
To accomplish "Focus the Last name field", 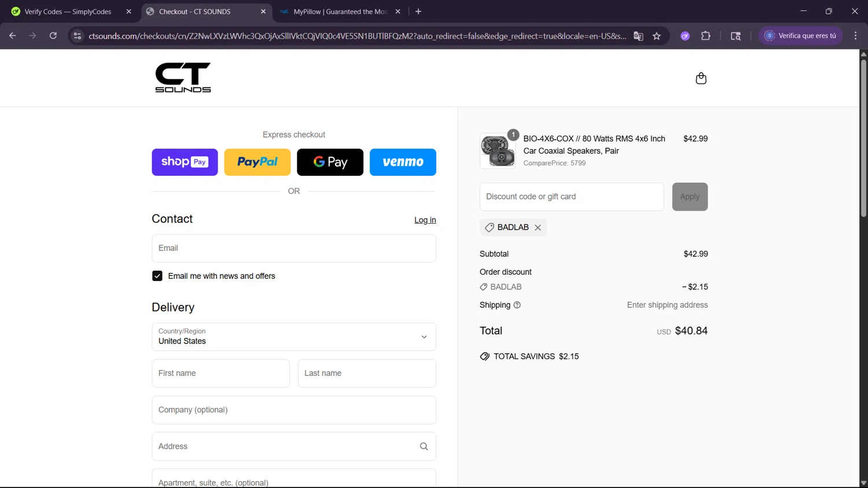I will click(367, 374).
